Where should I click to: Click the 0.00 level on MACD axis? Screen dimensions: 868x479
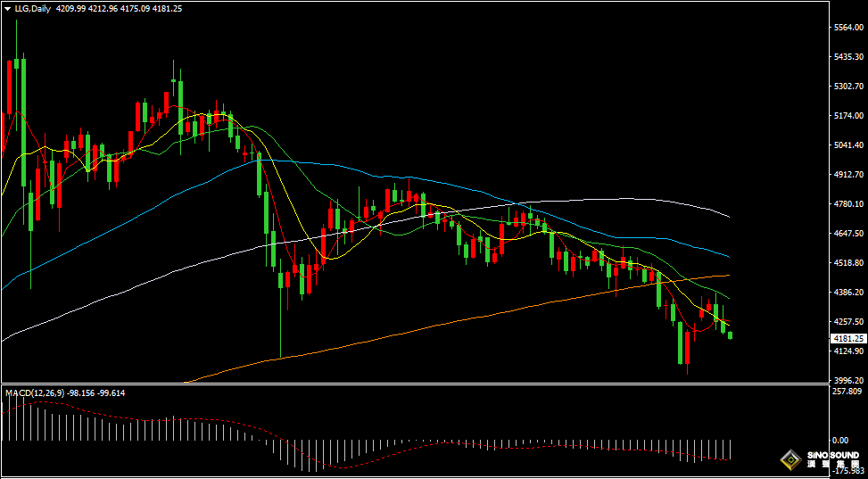click(x=840, y=441)
